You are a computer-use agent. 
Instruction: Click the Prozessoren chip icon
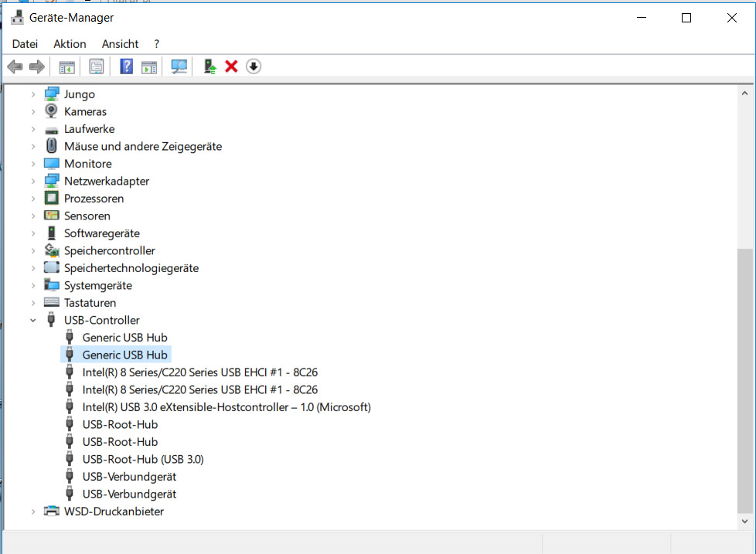(52, 198)
